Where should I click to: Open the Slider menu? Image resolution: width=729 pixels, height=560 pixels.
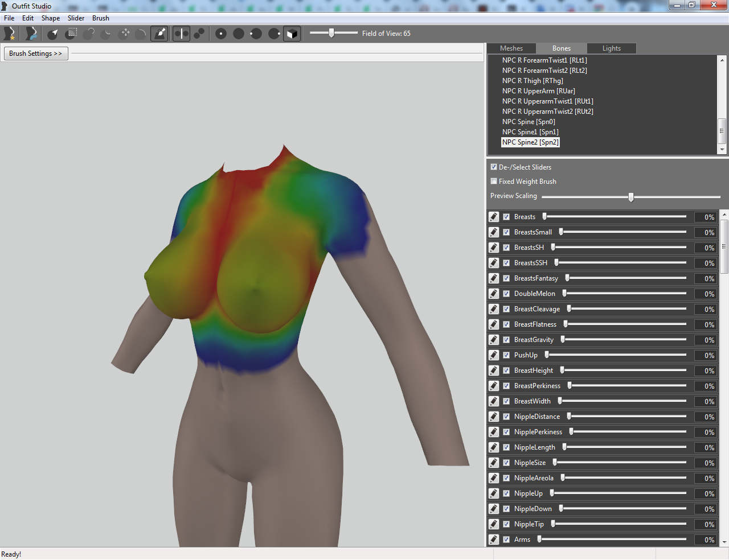click(x=76, y=18)
